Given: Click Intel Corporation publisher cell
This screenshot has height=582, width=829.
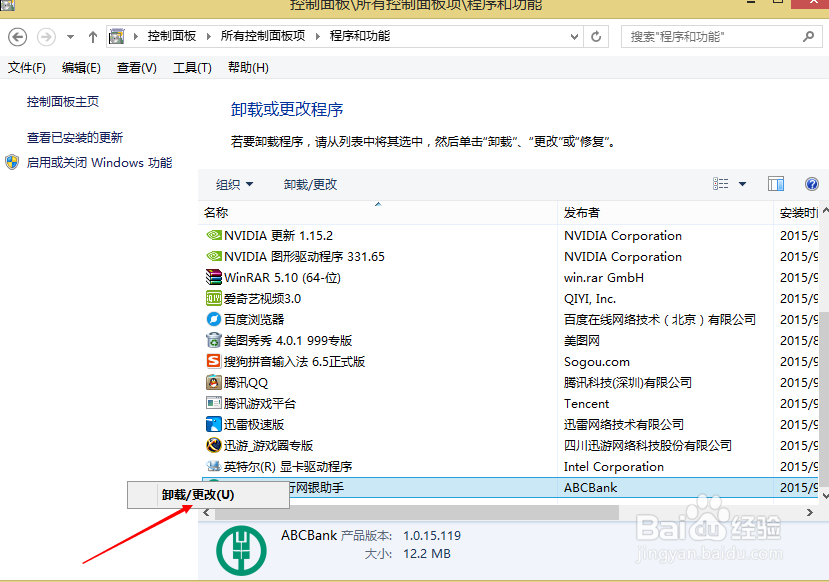Looking at the screenshot, I should (614, 466).
